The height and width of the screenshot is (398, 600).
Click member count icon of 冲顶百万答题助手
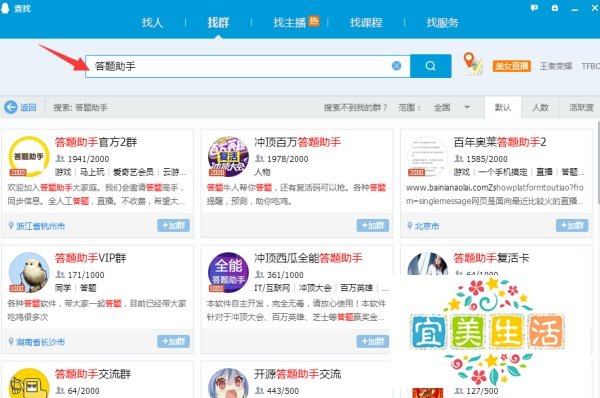(259, 158)
